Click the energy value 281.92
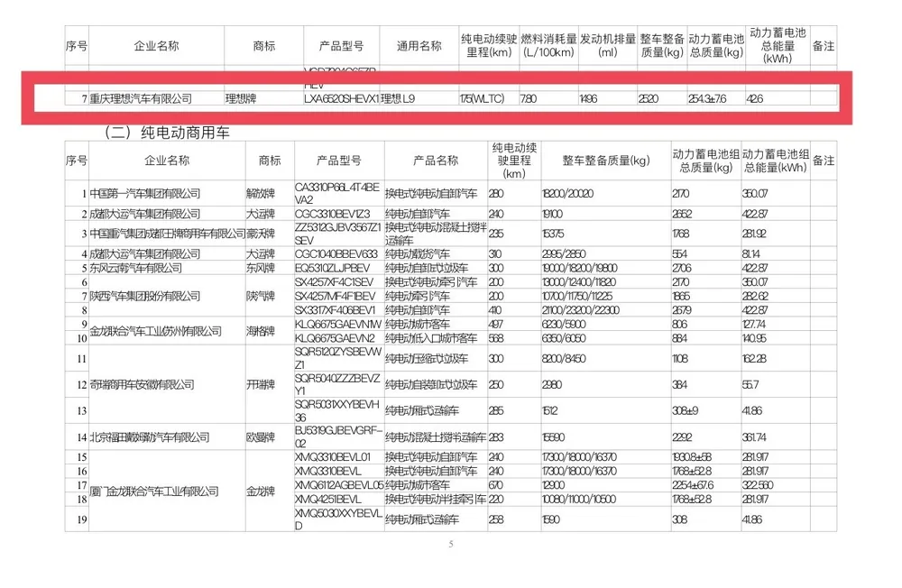Image resolution: width=902 pixels, height=588 pixels. click(x=755, y=234)
